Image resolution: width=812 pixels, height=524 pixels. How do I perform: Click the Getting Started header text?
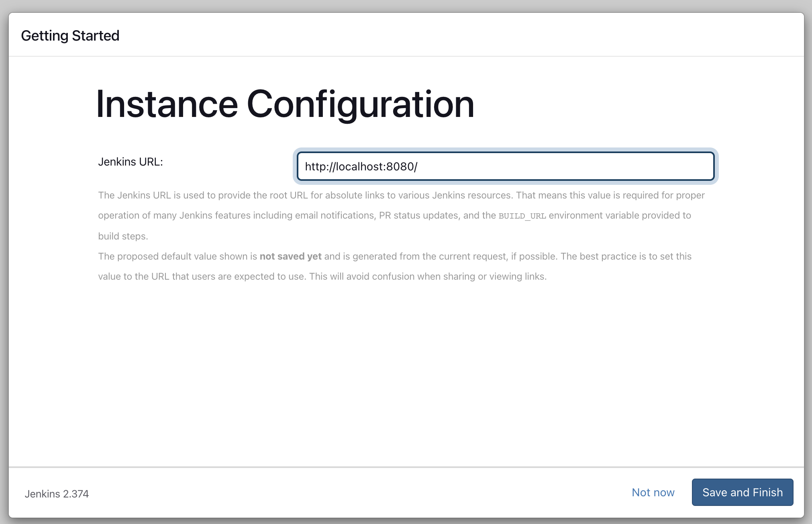coord(70,36)
